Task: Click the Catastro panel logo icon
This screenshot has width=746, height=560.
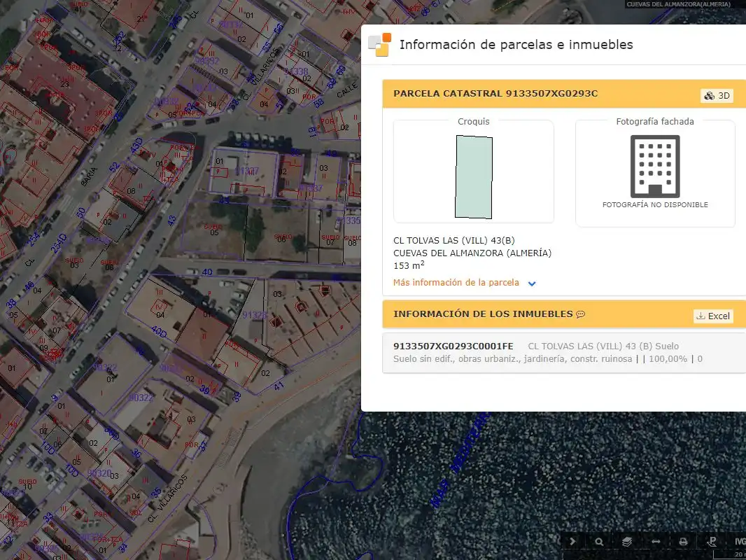Action: 380,45
